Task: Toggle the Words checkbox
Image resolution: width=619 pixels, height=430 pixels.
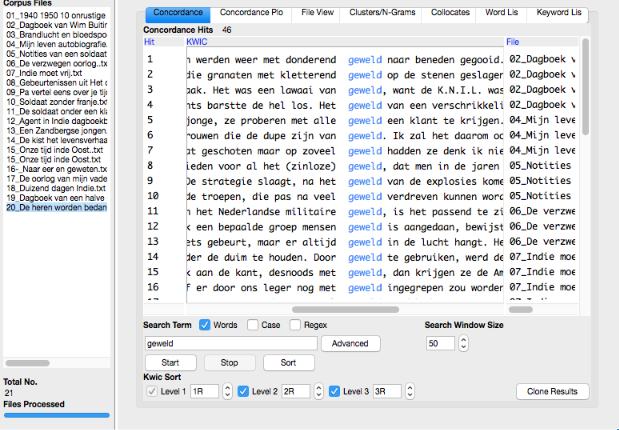Action: tap(204, 325)
